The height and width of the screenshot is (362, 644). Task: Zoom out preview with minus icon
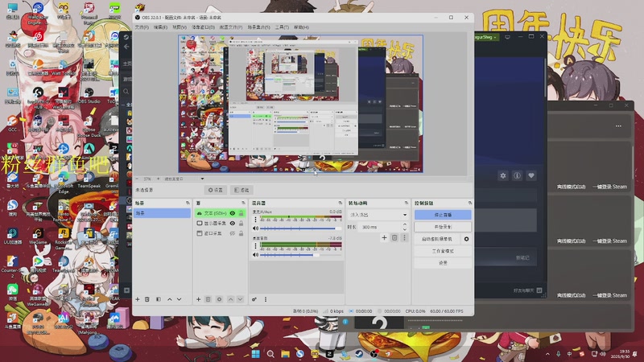pos(137,179)
